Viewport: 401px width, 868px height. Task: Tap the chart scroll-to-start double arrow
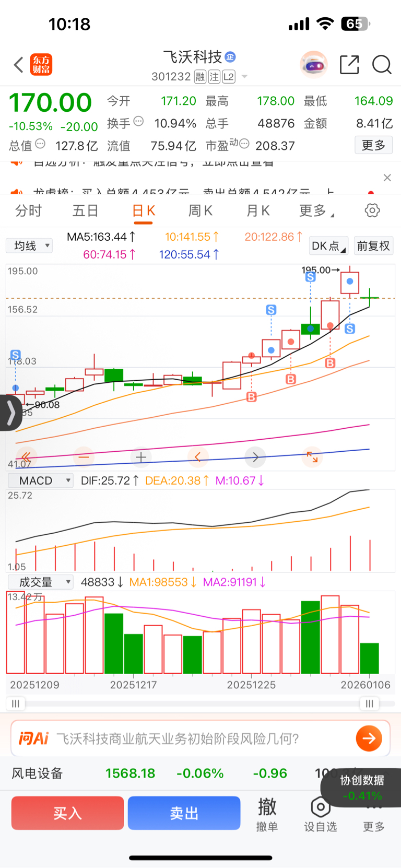(x=26, y=457)
